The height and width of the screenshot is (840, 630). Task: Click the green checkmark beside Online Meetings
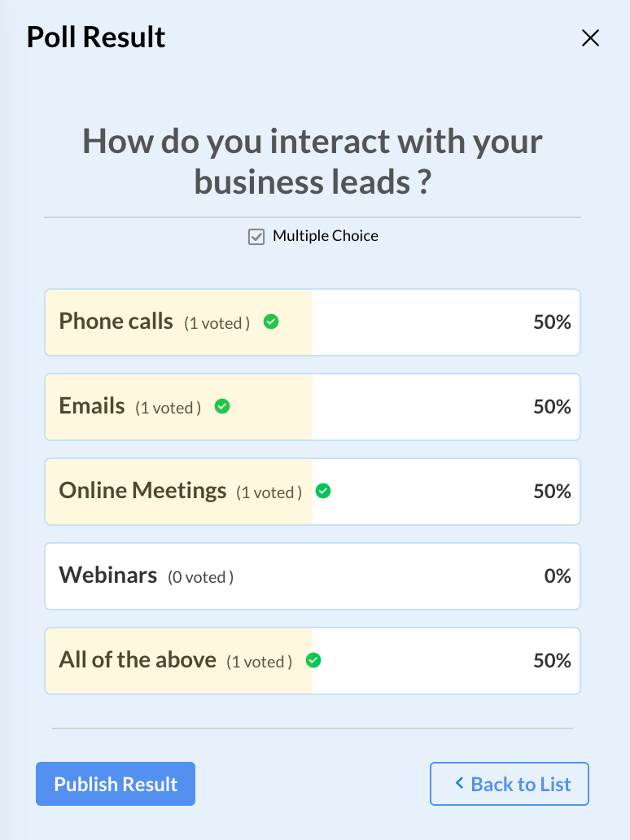tap(323, 491)
